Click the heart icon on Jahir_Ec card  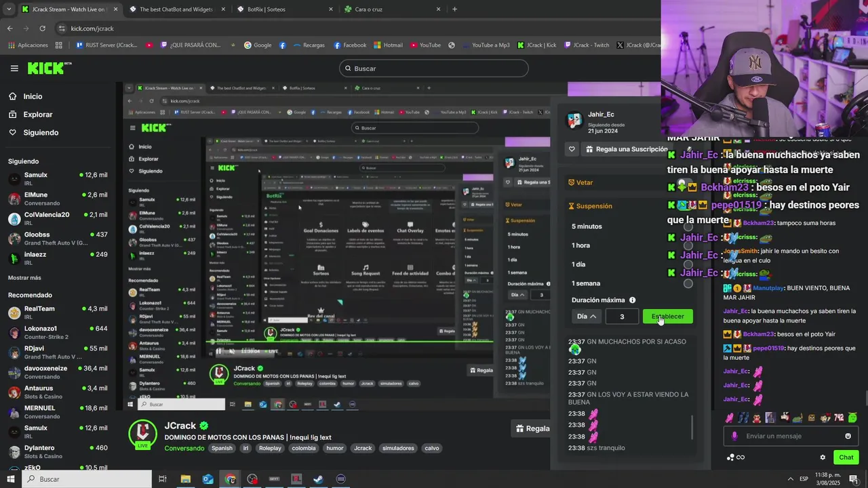tap(572, 149)
